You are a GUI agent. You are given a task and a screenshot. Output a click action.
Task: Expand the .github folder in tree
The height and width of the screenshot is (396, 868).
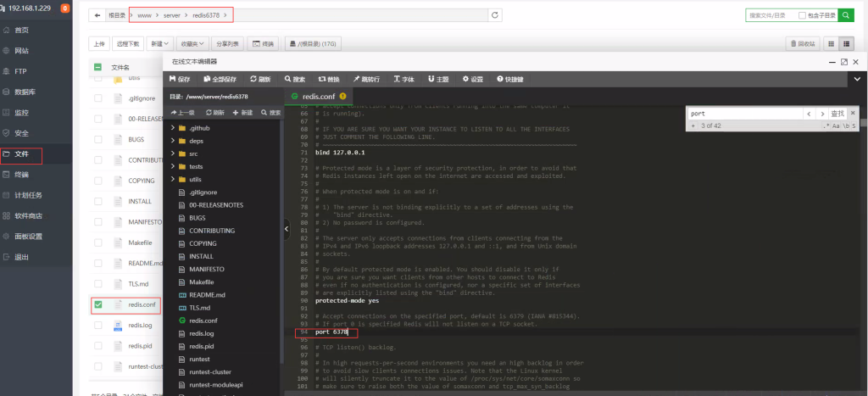173,127
